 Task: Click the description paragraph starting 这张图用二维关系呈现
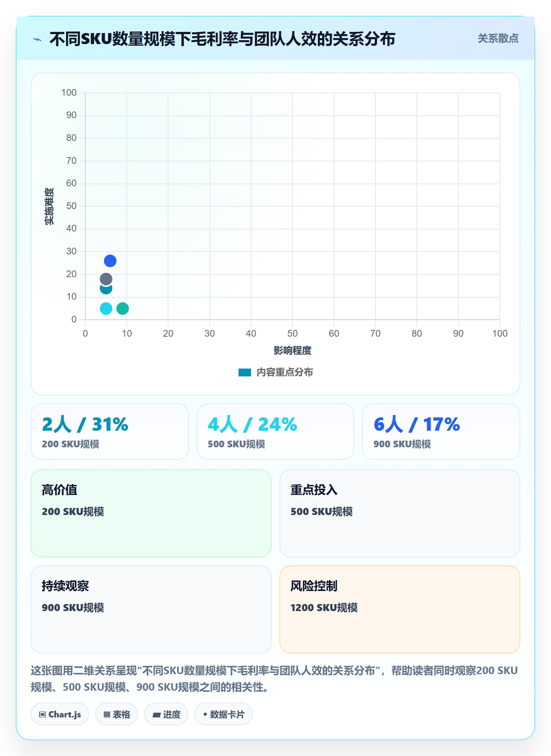[274, 679]
